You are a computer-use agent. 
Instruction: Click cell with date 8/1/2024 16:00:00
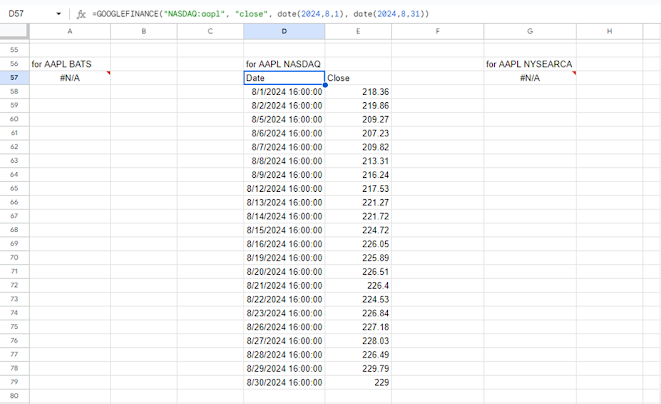tap(284, 92)
